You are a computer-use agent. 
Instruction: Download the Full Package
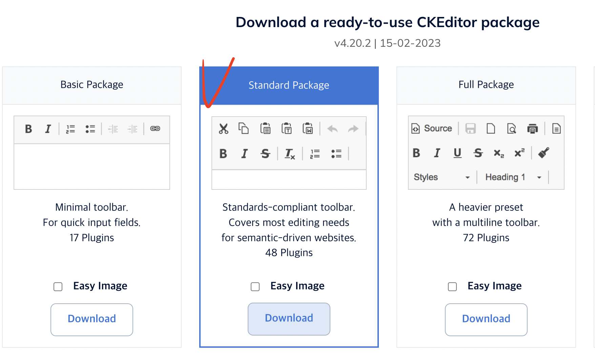point(486,320)
